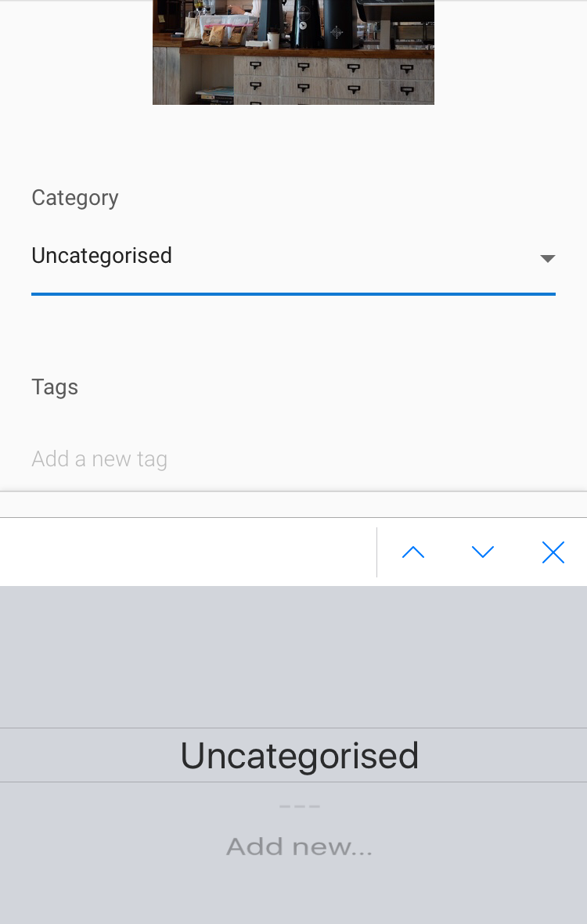Viewport: 587px width, 924px height.
Task: Tap blank space between Category and Tags sections
Action: (x=293, y=336)
